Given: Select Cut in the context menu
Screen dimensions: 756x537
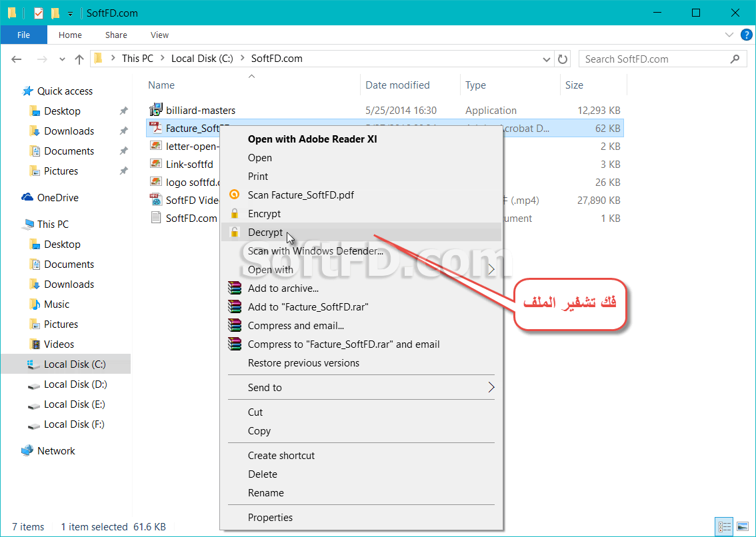Looking at the screenshot, I should tap(361, 412).
